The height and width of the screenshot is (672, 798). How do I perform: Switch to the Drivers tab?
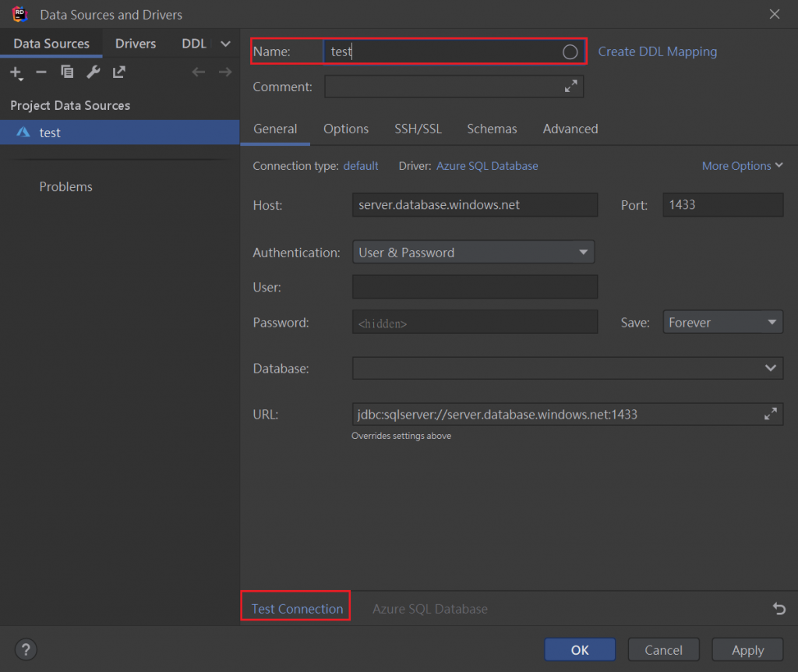[x=136, y=44]
